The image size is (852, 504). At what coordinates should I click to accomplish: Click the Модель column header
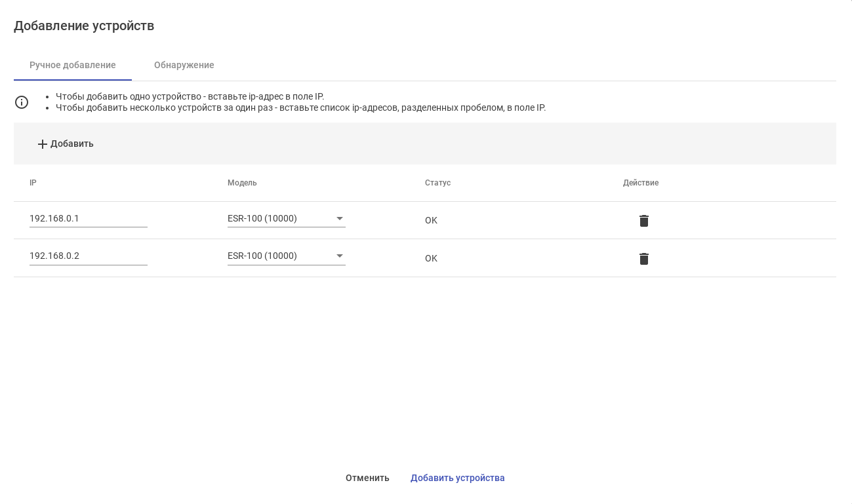tap(242, 183)
